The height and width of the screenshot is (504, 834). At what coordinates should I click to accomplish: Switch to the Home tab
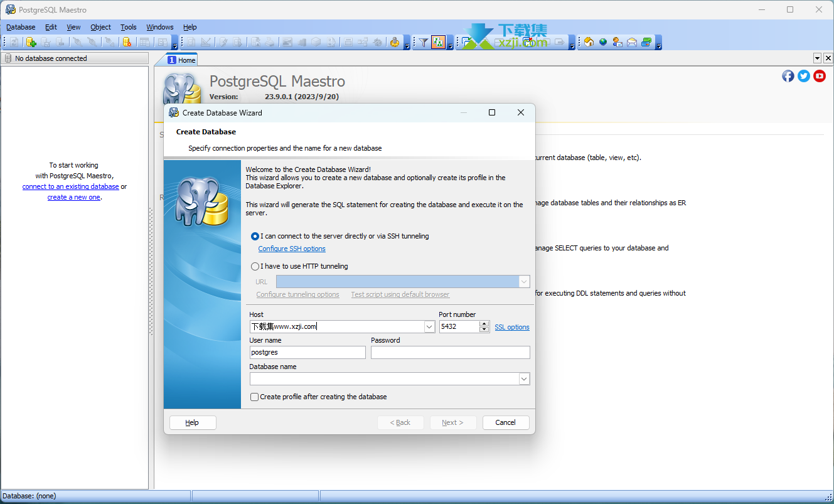pyautogui.click(x=181, y=60)
